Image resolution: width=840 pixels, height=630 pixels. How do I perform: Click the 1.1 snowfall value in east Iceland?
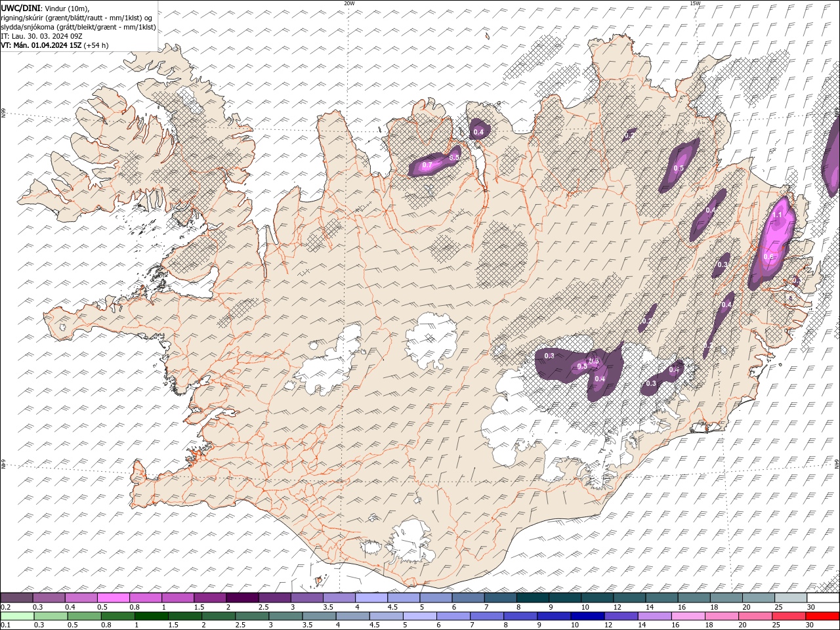click(778, 215)
